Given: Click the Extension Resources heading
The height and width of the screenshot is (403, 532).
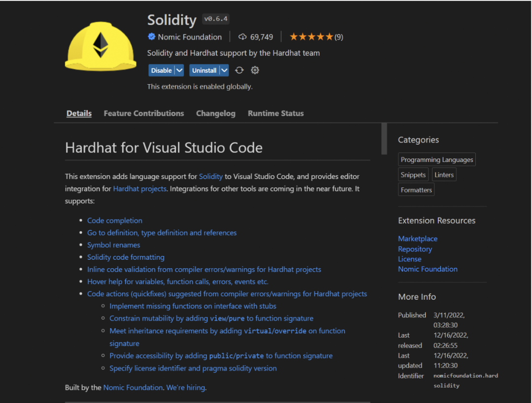Looking at the screenshot, I should (x=436, y=220).
